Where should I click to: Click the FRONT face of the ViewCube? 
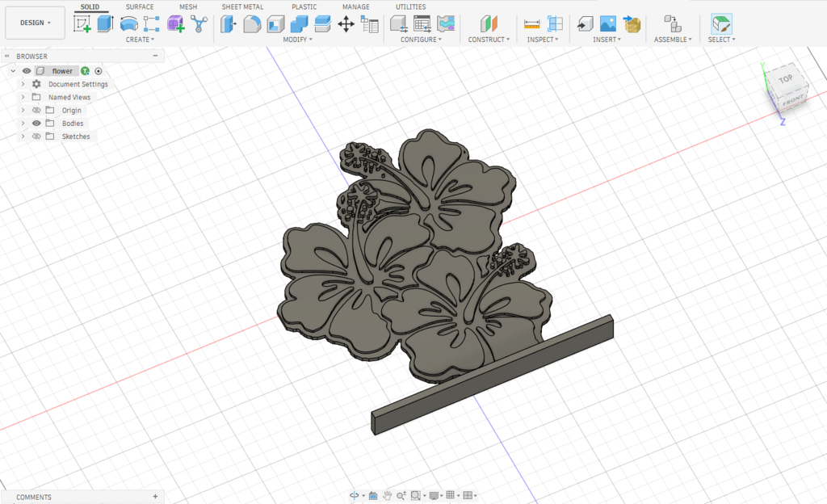[x=793, y=100]
